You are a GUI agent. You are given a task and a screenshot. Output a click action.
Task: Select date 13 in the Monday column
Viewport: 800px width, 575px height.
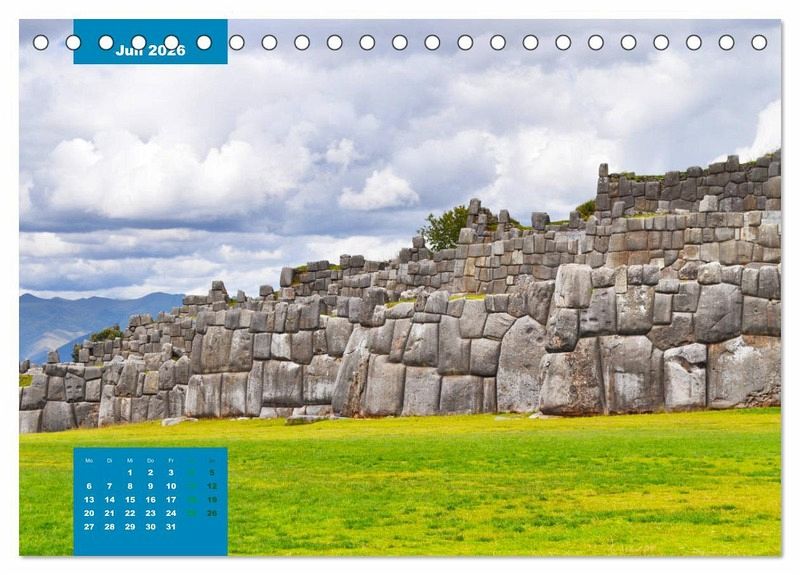[x=89, y=499]
